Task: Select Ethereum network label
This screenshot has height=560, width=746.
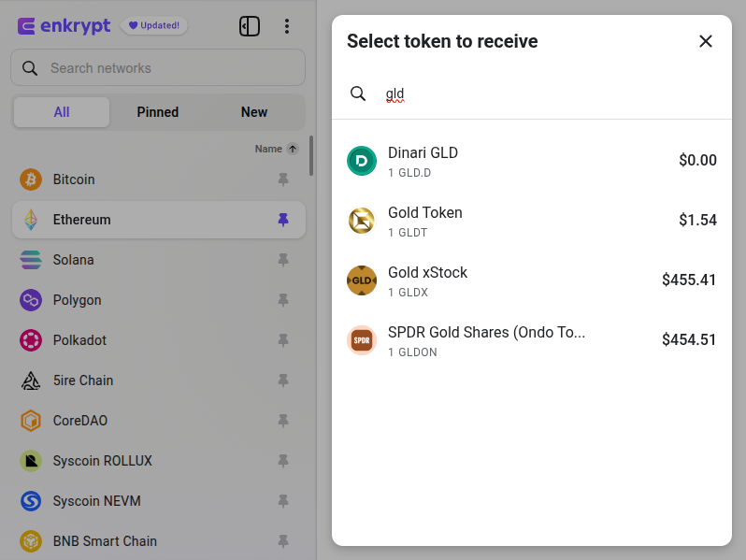Action: point(82,220)
